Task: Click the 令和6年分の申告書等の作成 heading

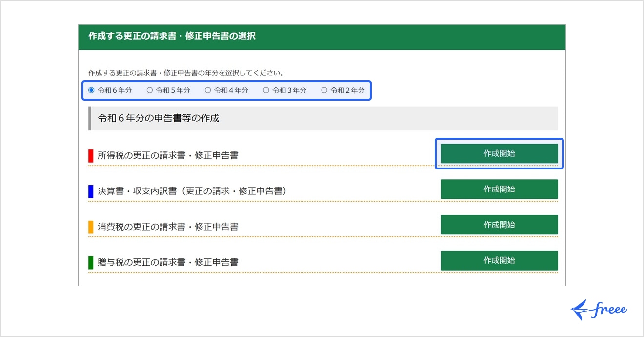Action: click(x=159, y=119)
